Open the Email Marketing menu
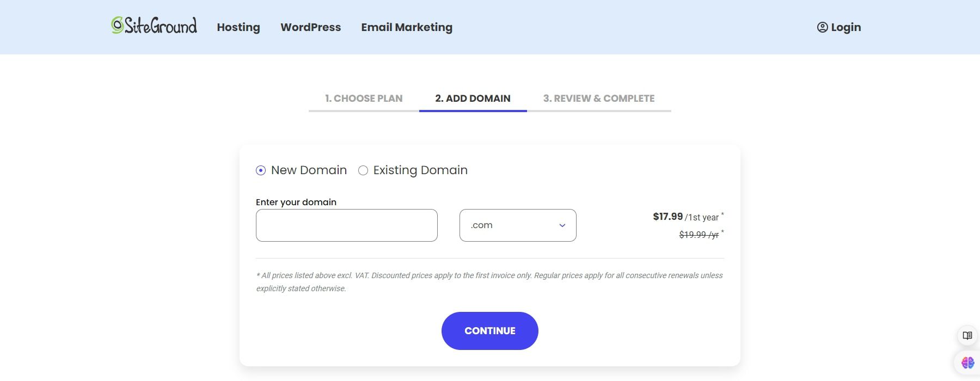Screen dimensions: 980x381 click(406, 27)
